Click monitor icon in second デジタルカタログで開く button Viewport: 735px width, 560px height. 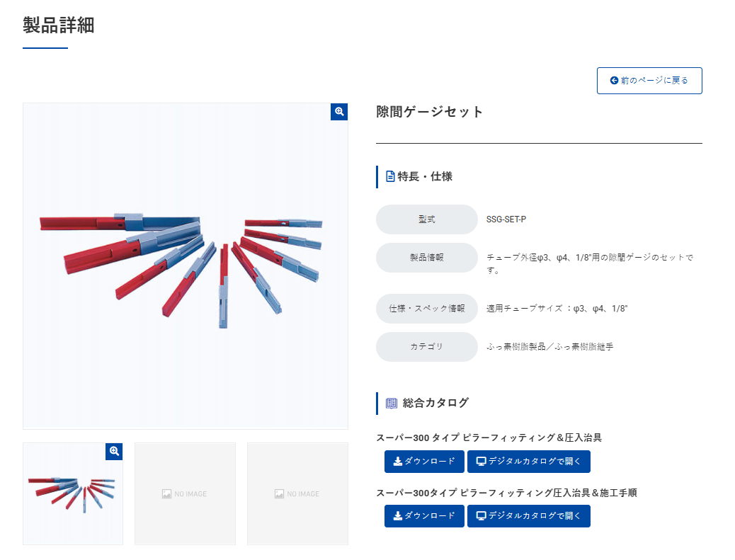point(481,516)
